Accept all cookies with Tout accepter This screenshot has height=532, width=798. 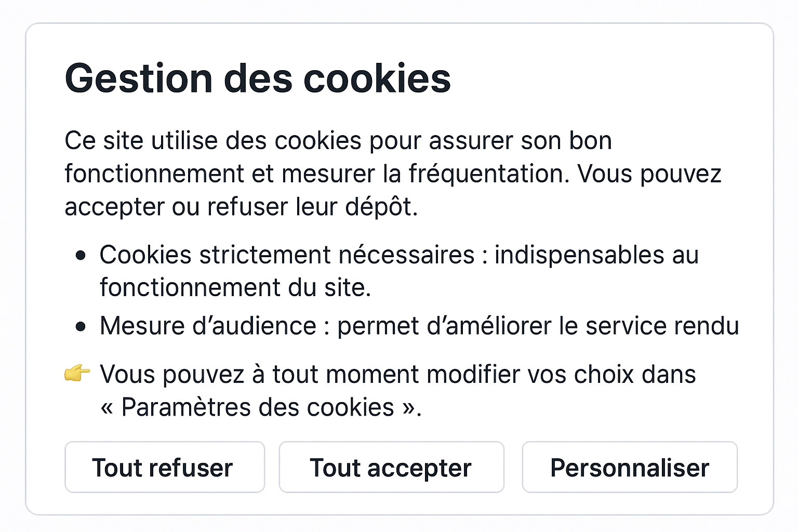point(391,468)
